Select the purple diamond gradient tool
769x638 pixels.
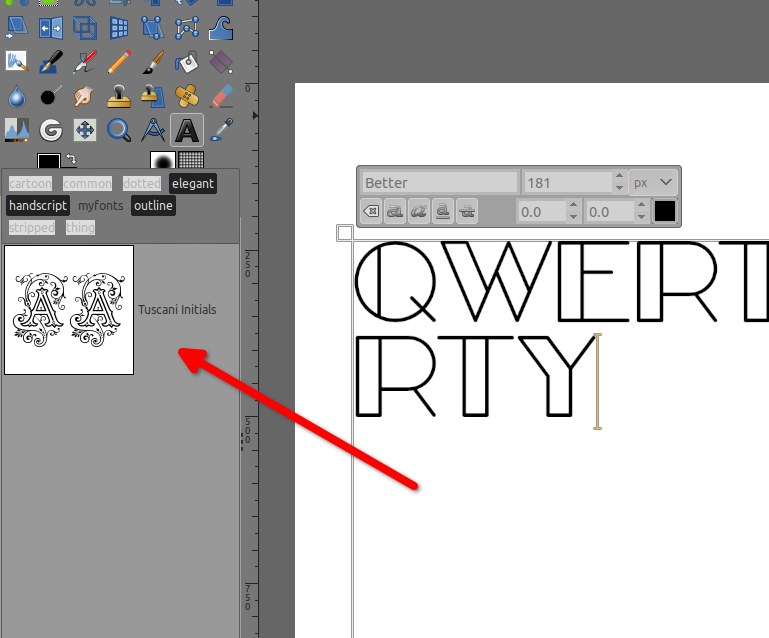coord(221,62)
